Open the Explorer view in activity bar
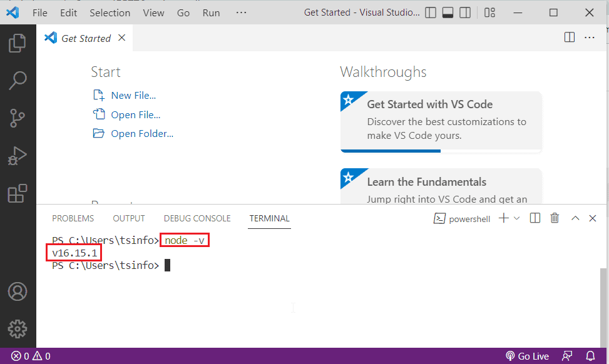609x364 pixels. pos(18,43)
